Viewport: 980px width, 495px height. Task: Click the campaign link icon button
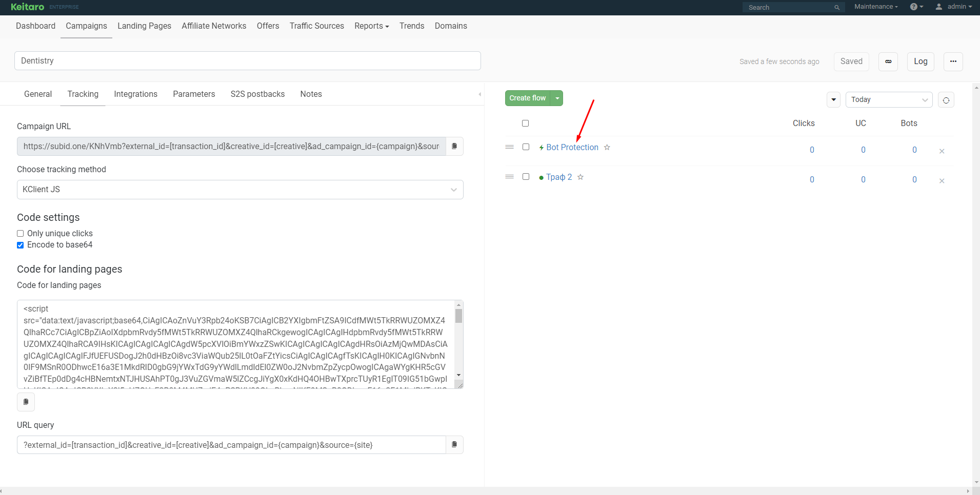tap(888, 61)
